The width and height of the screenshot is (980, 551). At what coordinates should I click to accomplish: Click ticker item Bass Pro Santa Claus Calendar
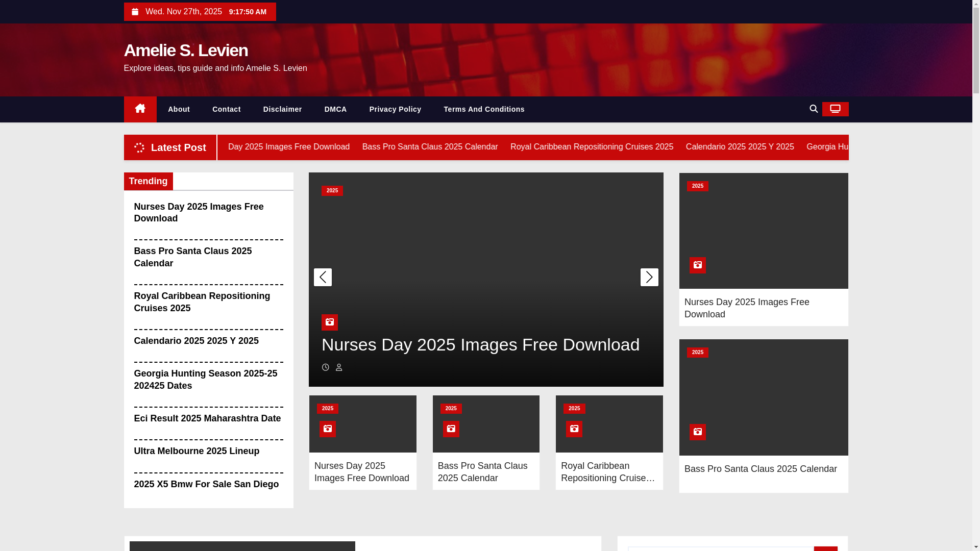(430, 147)
